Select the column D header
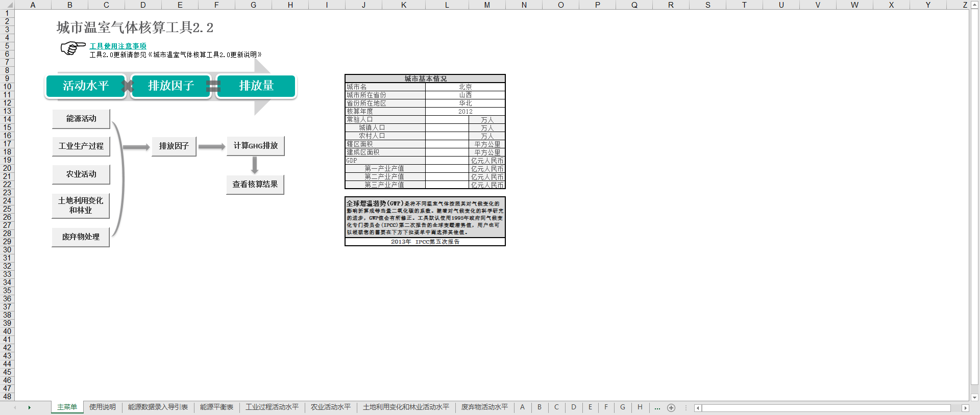The width and height of the screenshot is (980, 415). click(x=143, y=5)
